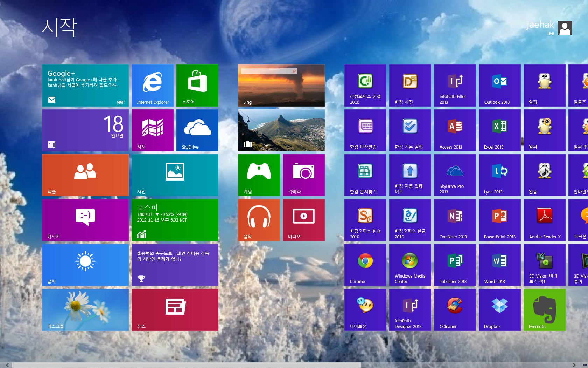The image size is (588, 368).
Task: Launch 3D Vision 미리 보기 팩1
Action: (545, 265)
